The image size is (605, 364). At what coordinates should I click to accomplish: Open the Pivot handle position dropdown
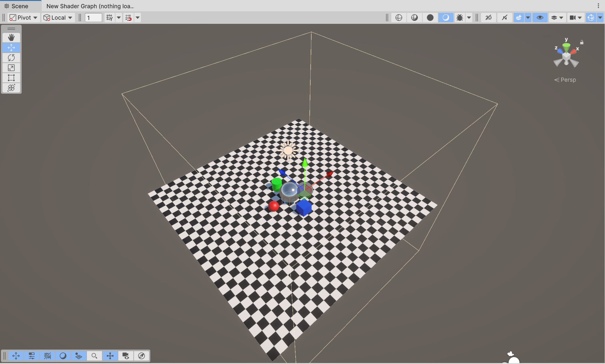click(24, 18)
